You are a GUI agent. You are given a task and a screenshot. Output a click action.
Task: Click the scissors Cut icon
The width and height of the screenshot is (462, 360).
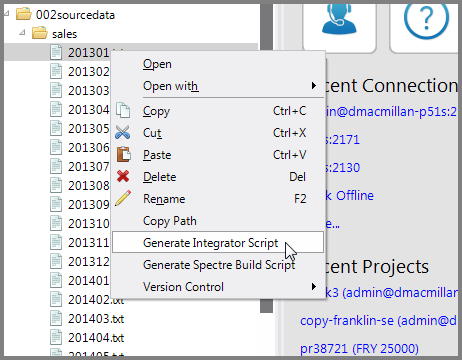pyautogui.click(x=123, y=132)
